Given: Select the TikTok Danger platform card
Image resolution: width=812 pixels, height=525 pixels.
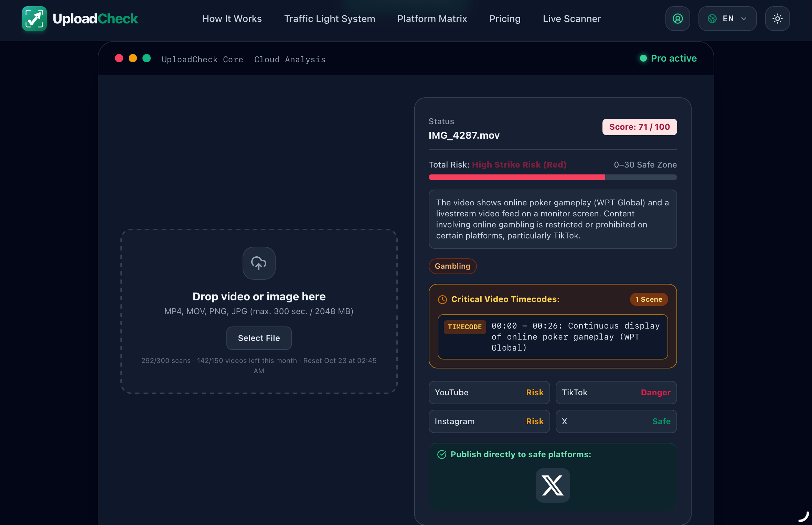Looking at the screenshot, I should [x=616, y=393].
